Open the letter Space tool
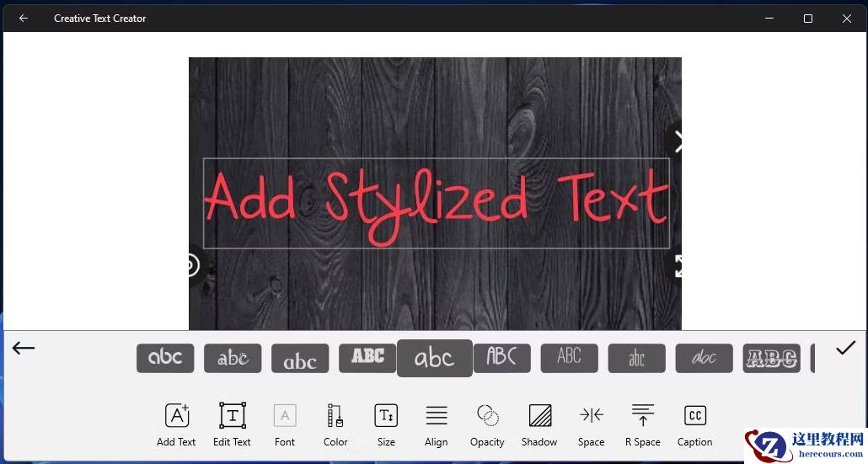The width and height of the screenshot is (868, 464). click(592, 415)
